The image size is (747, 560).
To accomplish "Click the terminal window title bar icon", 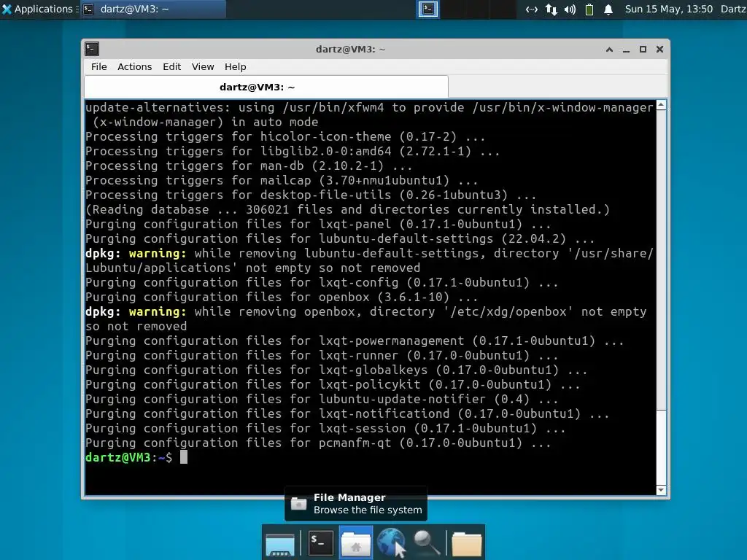I will pyautogui.click(x=92, y=49).
